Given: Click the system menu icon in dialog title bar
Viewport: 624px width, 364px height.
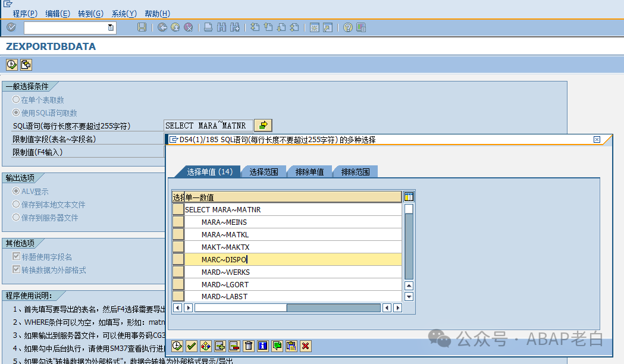Looking at the screenshot, I should pyautogui.click(x=174, y=139).
